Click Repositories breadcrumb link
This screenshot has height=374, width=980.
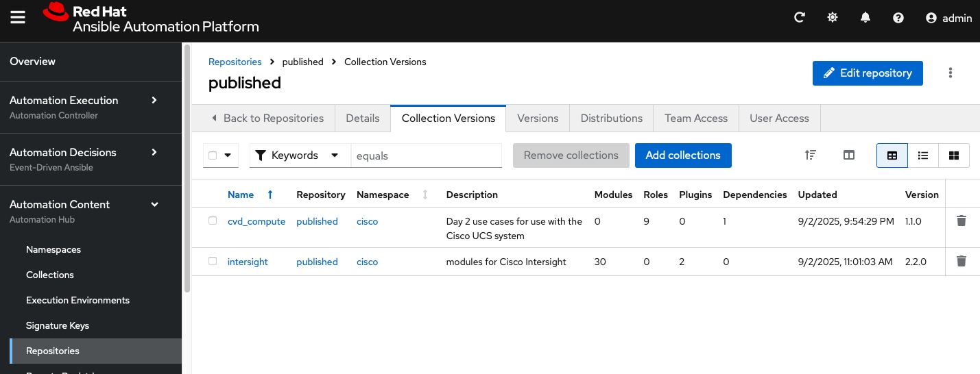[x=235, y=62]
